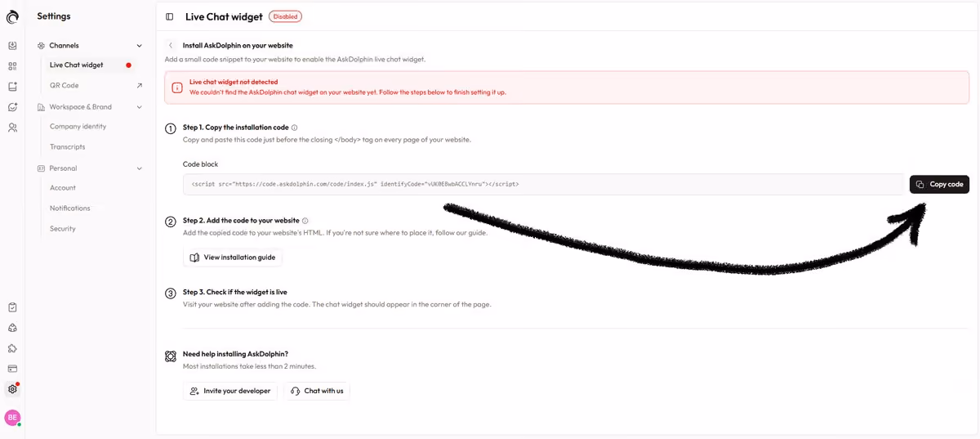Click the Settings heading text

tap(54, 16)
